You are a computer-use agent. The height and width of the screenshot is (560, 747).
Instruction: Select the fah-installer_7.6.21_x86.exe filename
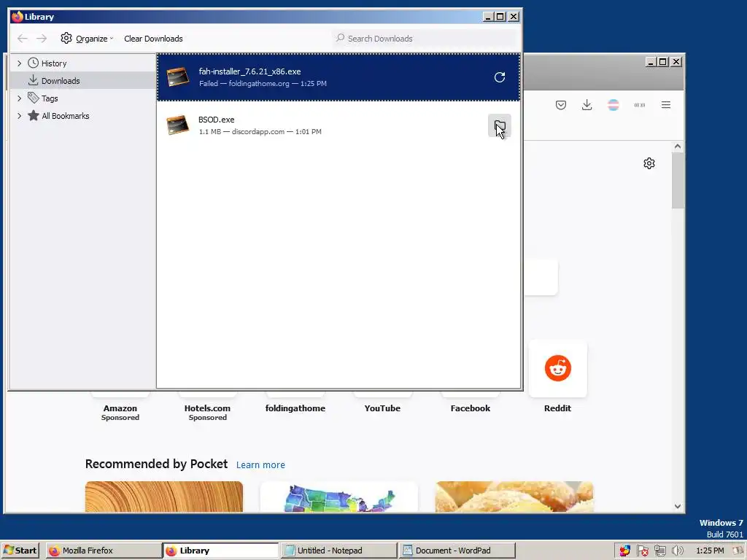[x=249, y=71]
